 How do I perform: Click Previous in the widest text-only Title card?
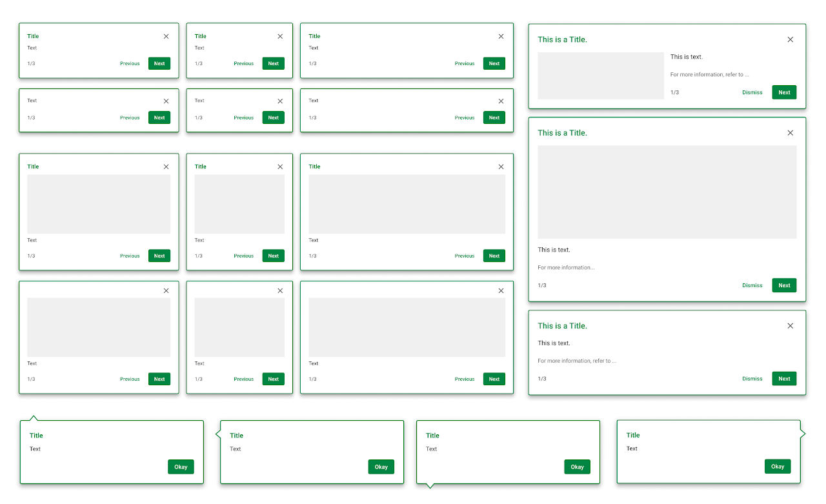click(x=465, y=63)
